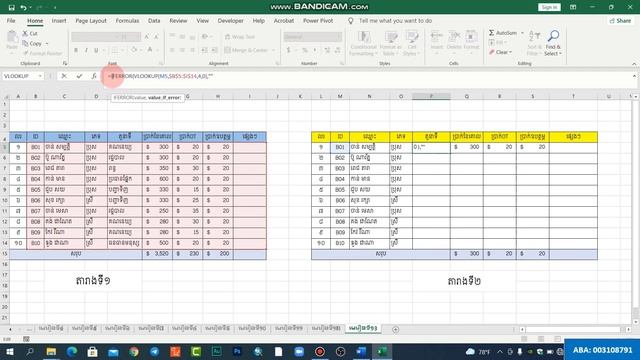Image resolution: width=640 pixels, height=360 pixels.
Task: Click the column P header
Action: (x=431, y=96)
